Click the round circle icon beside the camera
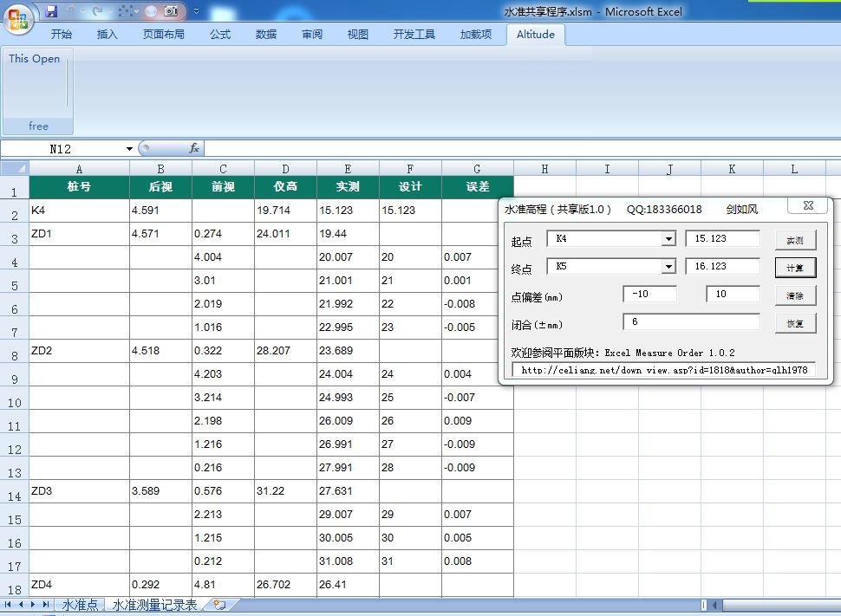The height and width of the screenshot is (616, 841). (151, 10)
